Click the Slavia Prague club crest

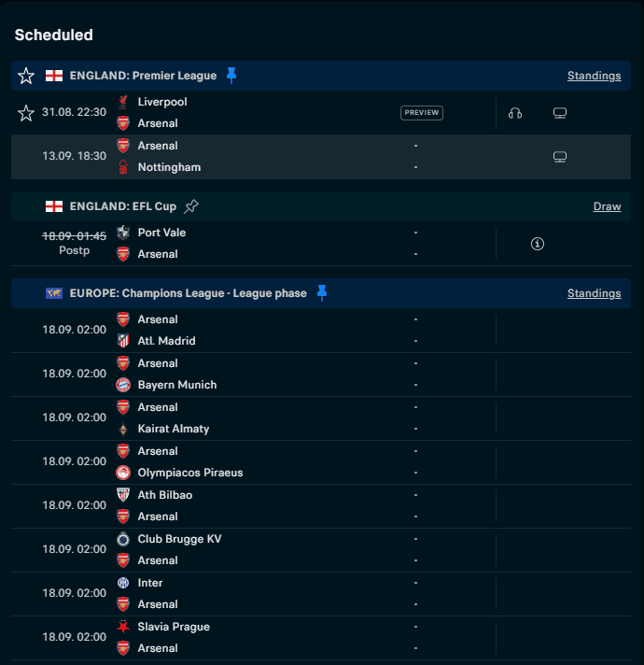click(x=123, y=627)
